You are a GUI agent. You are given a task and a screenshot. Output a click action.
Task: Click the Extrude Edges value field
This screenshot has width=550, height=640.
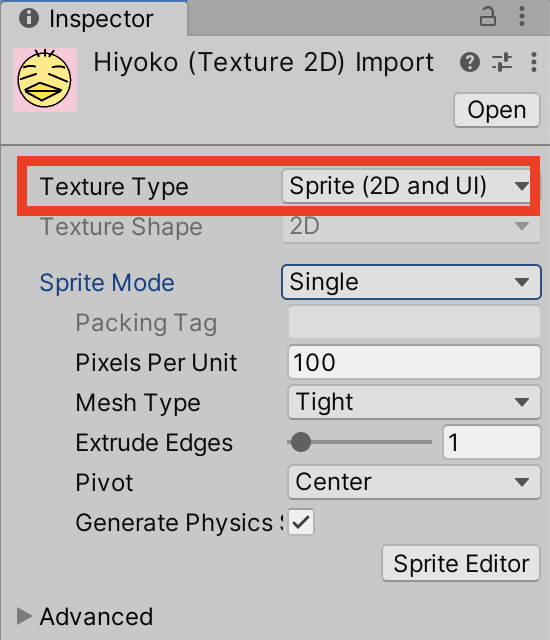[x=492, y=442]
